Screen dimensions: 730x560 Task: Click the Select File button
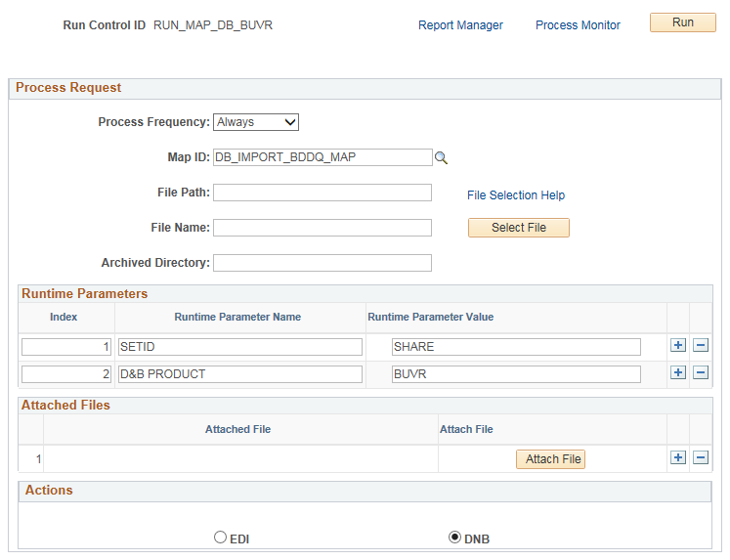(519, 228)
